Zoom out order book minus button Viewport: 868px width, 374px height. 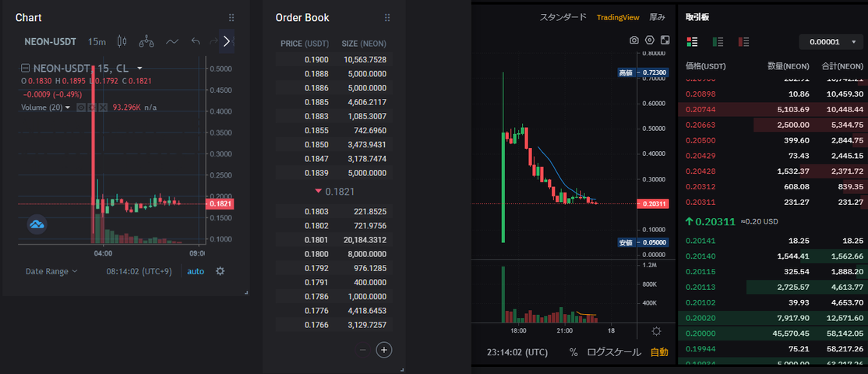point(362,350)
